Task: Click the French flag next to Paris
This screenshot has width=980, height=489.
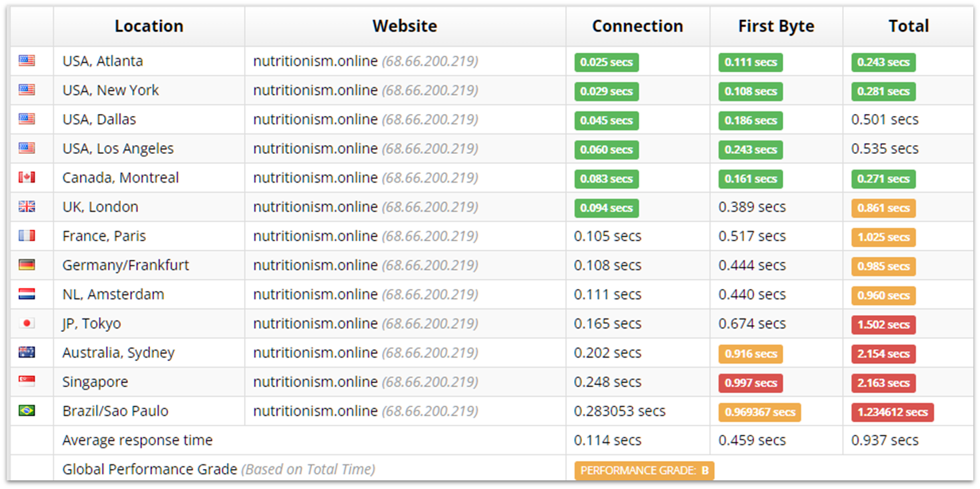Action: coord(27,236)
